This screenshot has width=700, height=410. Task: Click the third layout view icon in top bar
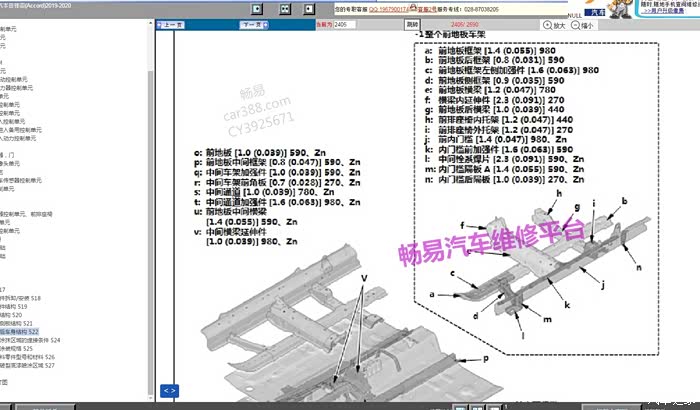309,9
